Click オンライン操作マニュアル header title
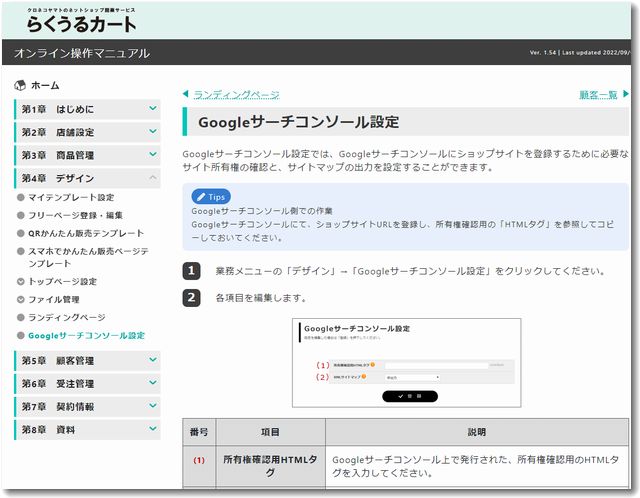Viewport: 640px width, 498px height. click(82, 53)
